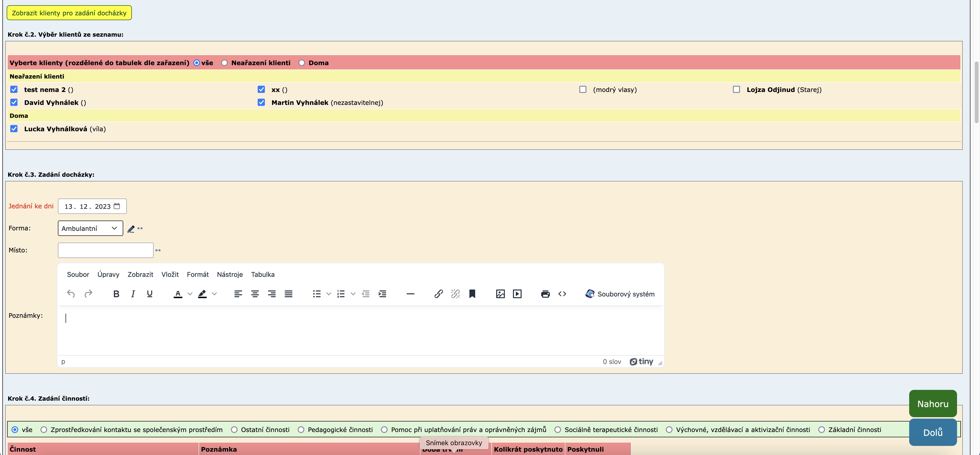Screen dimensions: 980x455
Task: Click the bookmark anchor icon
Action: tap(472, 294)
